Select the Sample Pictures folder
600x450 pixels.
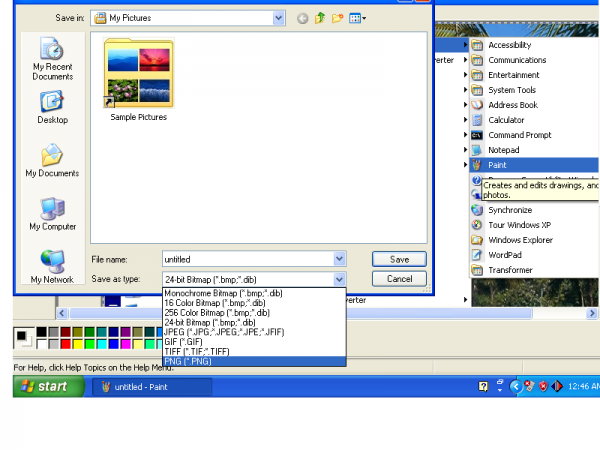coord(139,80)
